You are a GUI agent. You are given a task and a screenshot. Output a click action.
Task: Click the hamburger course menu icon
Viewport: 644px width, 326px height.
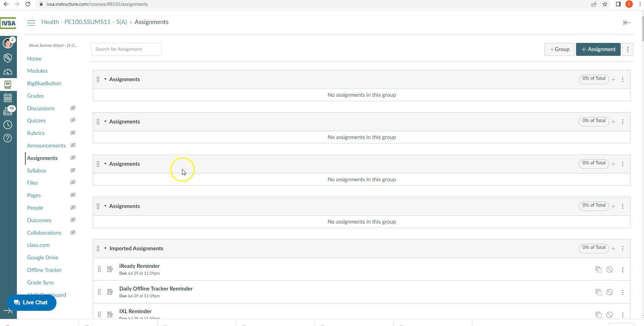(31, 23)
